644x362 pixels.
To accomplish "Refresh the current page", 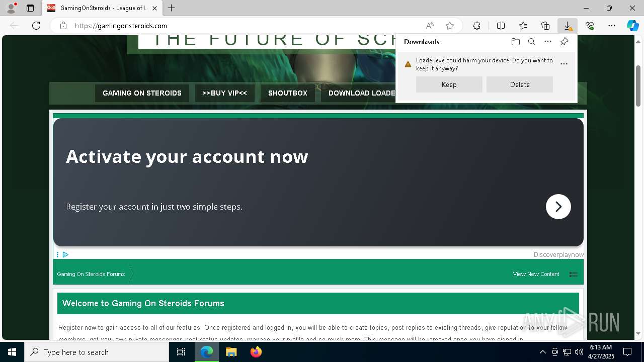I will click(36, 26).
